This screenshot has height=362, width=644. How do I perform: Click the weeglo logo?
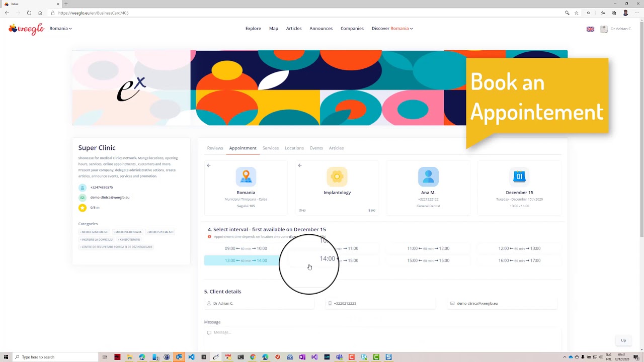tap(27, 29)
